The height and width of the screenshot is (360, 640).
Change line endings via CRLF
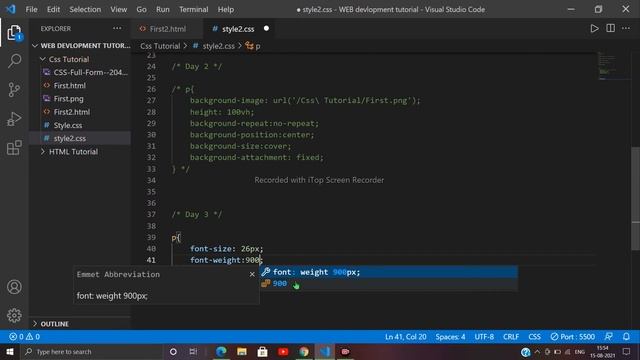point(511,337)
